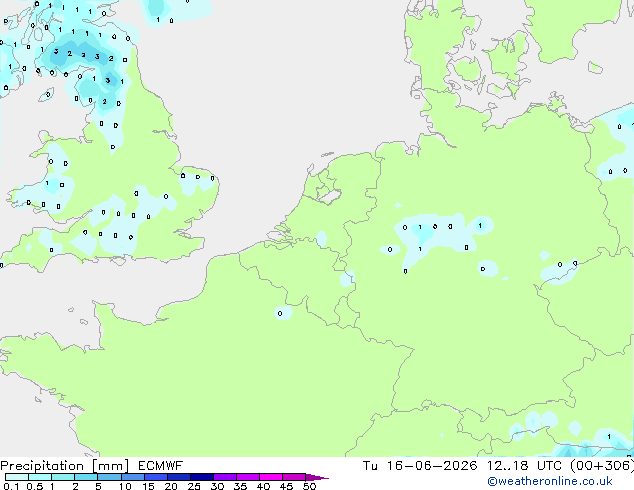Click the lone '0' value in northern France
634x490 pixels.
pos(280,313)
